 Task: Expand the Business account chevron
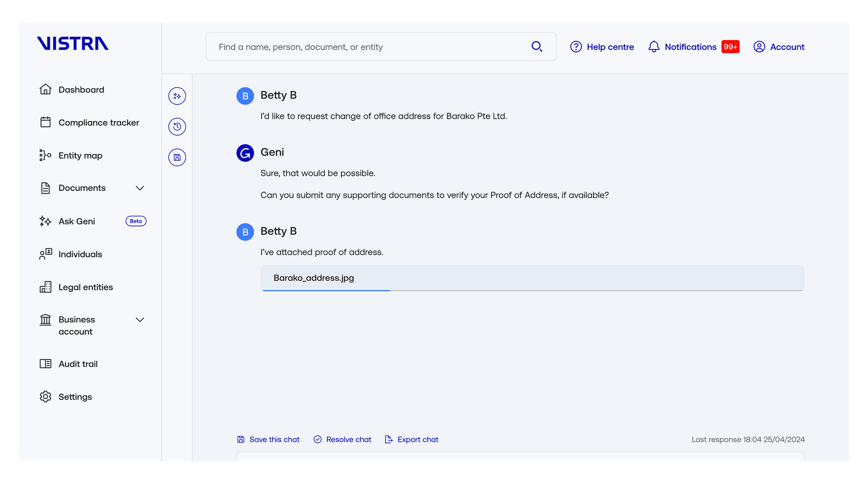[140, 320]
